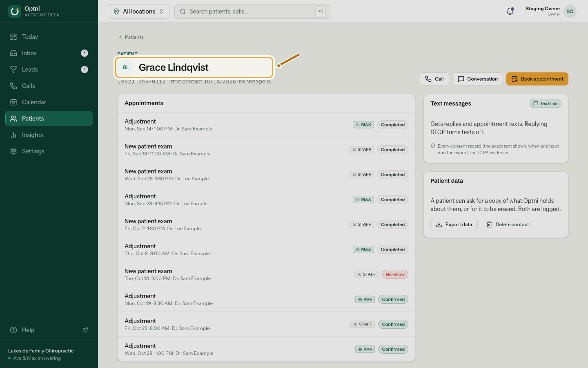Open the All locations dropdown
This screenshot has width=588, height=368.
138,11
